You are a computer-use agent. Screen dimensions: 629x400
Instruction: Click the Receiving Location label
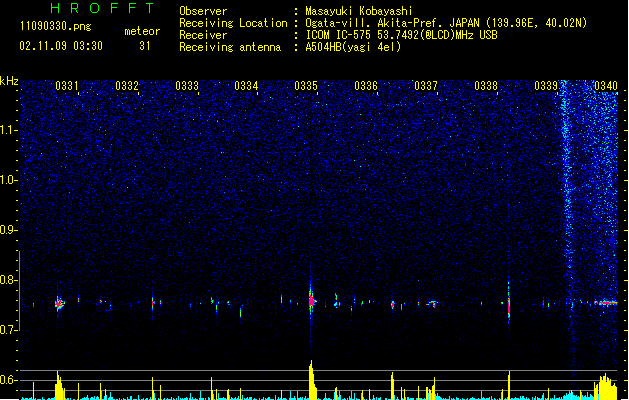click(x=233, y=23)
